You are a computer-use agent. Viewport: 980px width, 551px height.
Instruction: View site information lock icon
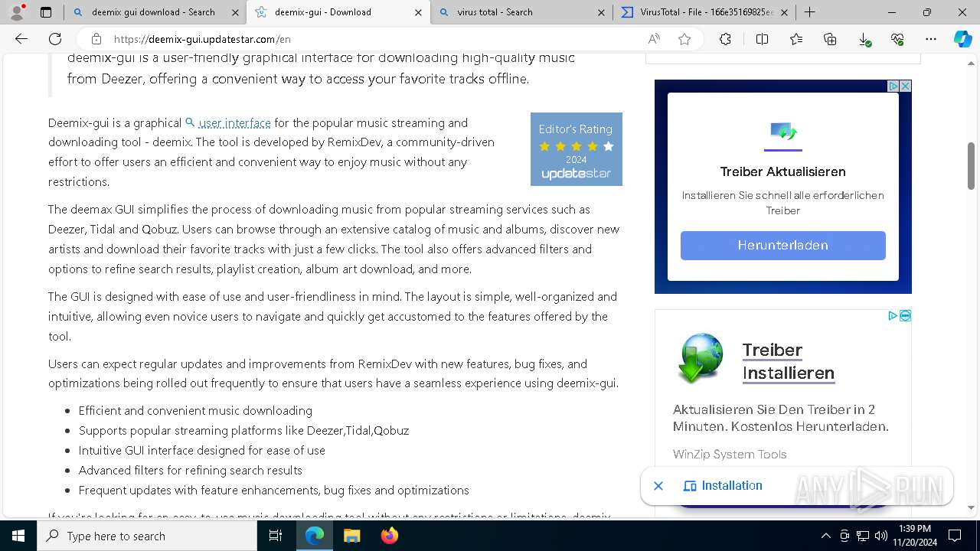pyautogui.click(x=96, y=39)
